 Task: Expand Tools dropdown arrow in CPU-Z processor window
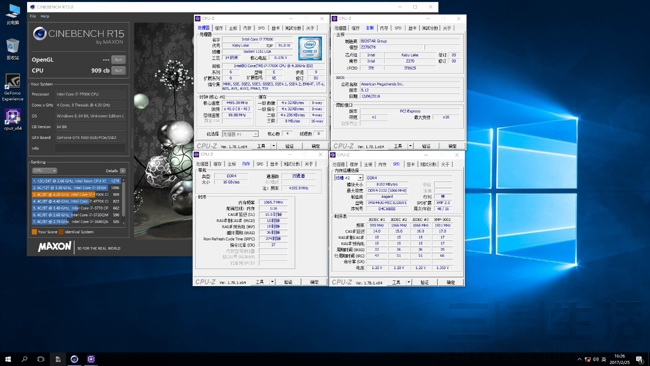pyautogui.click(x=273, y=146)
